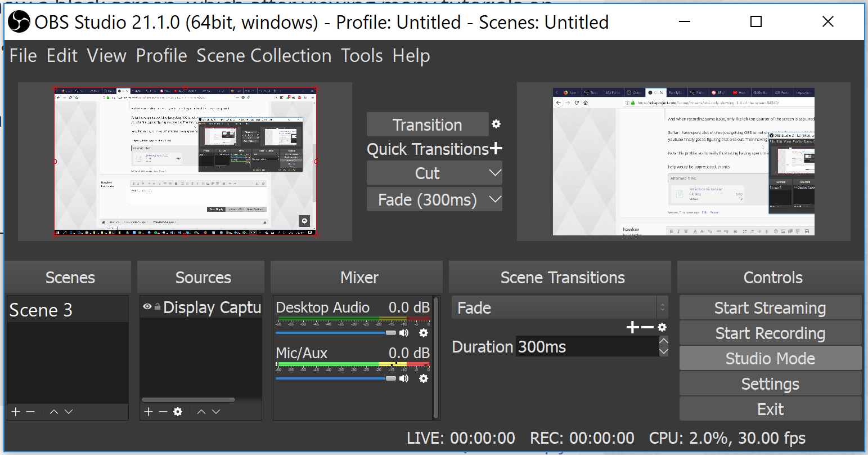Click the Exit button
This screenshot has height=455, width=868.
[x=770, y=409]
